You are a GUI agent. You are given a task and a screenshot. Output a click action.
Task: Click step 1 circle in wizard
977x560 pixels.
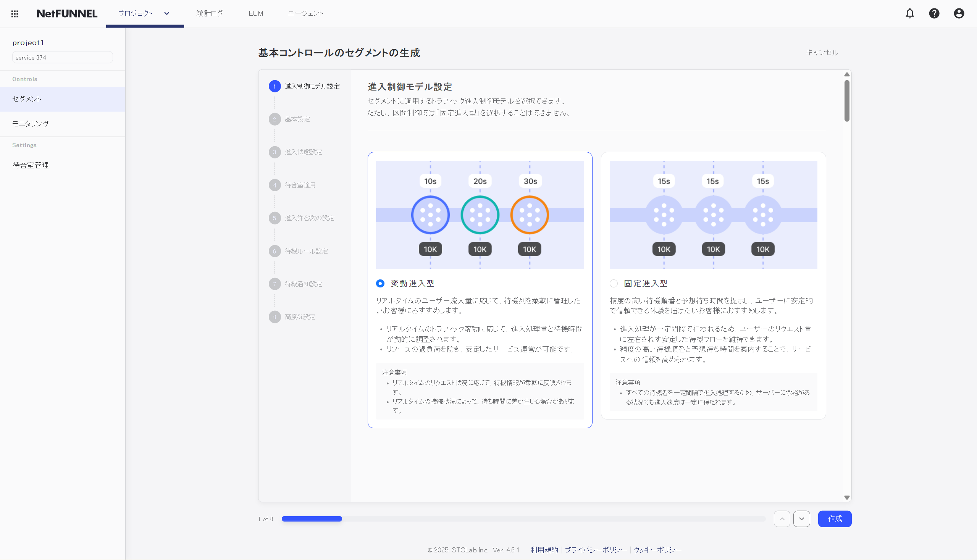(x=275, y=86)
